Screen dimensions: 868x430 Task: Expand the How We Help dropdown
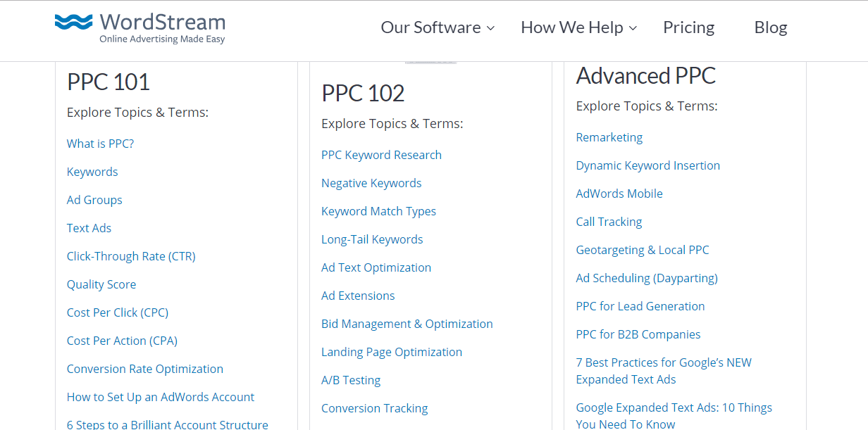point(573,27)
